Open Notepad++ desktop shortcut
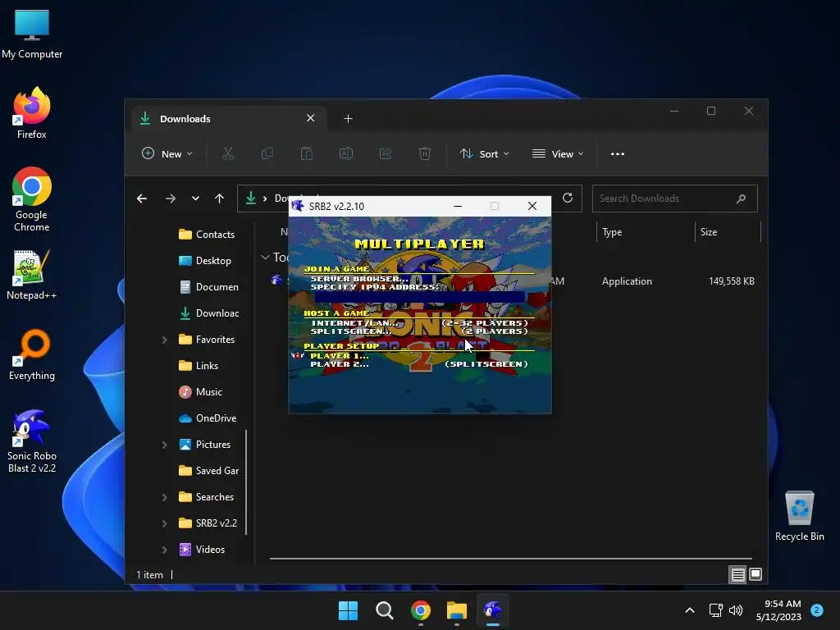Image resolution: width=840 pixels, height=630 pixels. point(32,275)
